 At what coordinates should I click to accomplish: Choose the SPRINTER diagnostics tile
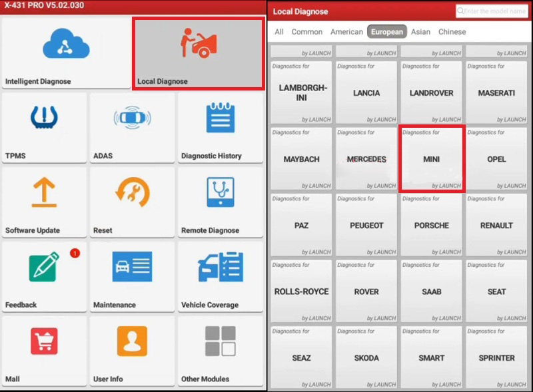tap(496, 357)
